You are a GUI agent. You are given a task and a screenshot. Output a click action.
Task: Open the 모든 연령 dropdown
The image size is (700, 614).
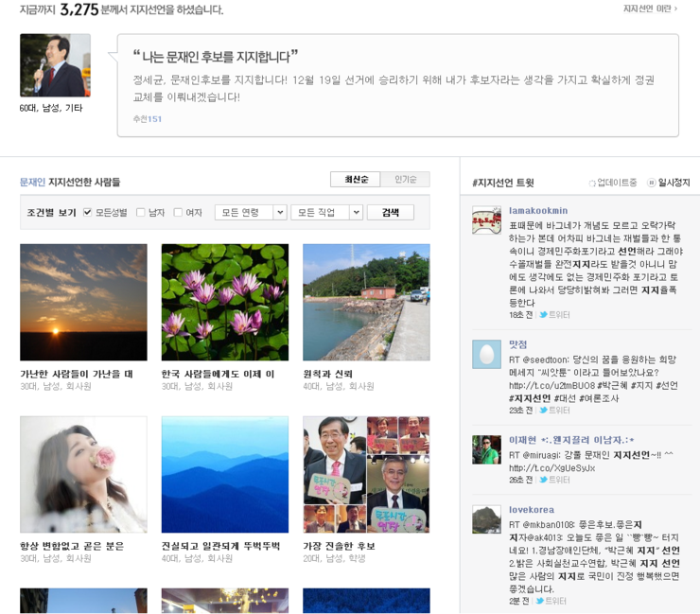click(x=251, y=212)
